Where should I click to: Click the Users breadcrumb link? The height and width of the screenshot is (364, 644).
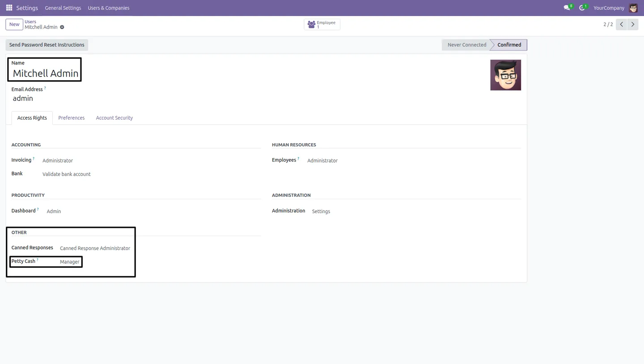coord(30,21)
